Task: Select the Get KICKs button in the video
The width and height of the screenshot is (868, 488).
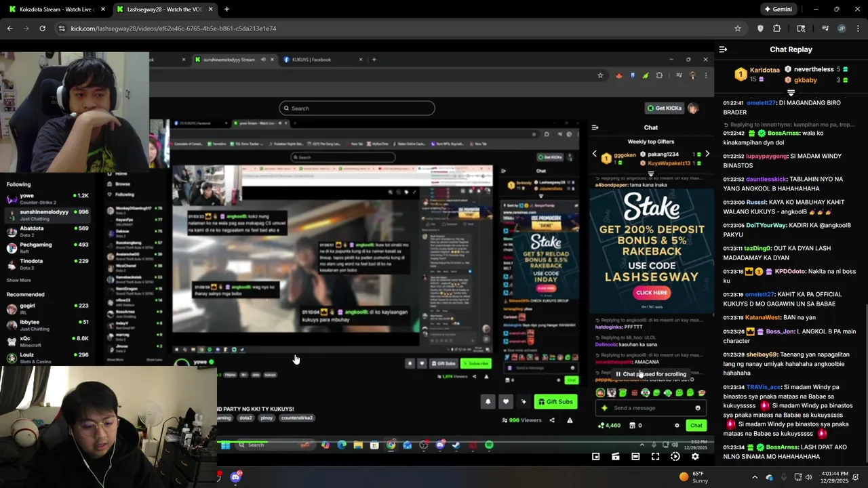Action: point(665,108)
